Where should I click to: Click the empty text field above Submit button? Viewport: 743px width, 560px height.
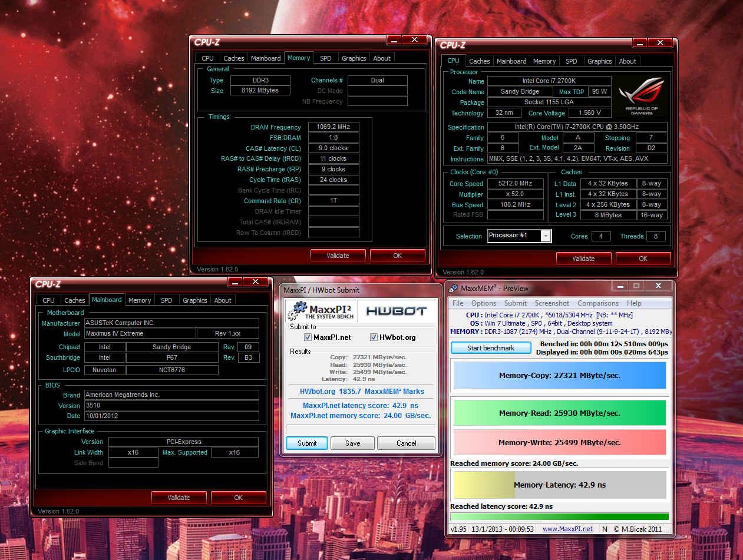tap(361, 429)
